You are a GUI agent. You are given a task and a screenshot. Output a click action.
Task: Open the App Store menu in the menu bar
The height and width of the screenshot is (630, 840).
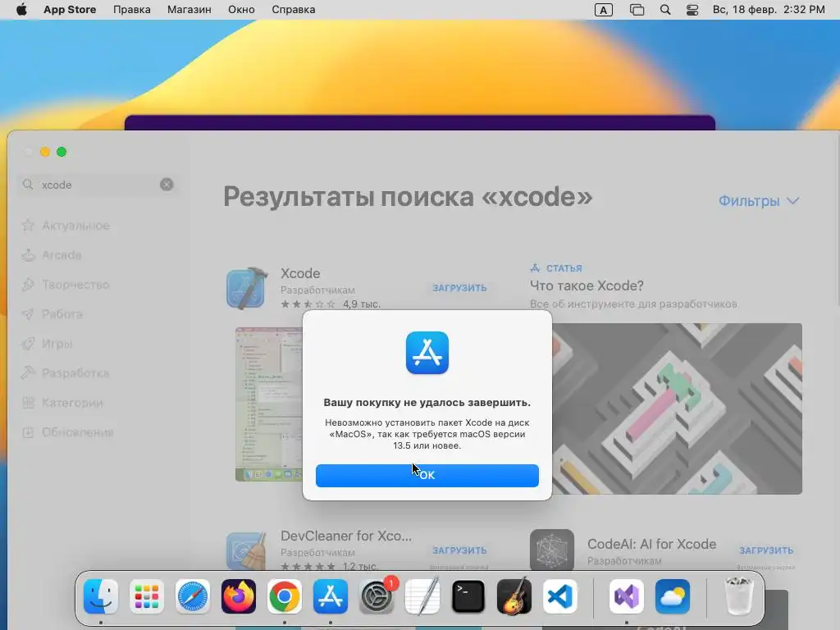click(70, 10)
